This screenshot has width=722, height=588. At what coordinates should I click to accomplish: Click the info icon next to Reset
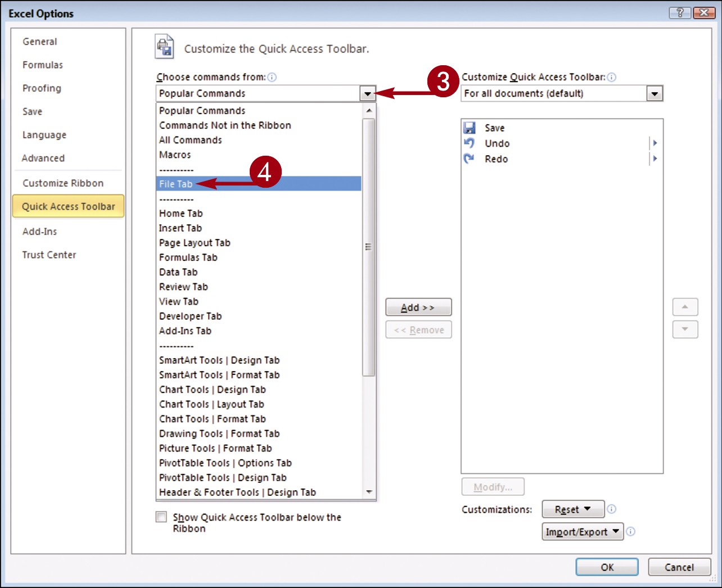pos(612,509)
